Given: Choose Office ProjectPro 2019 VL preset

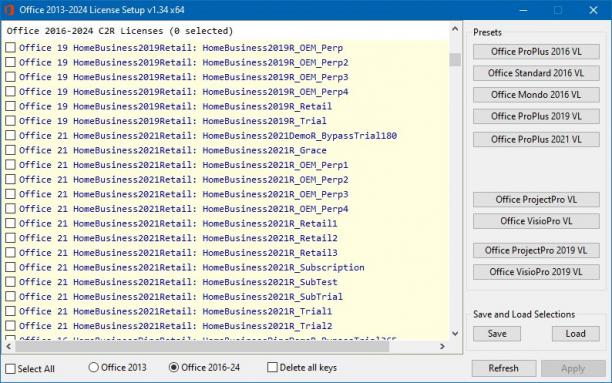Looking at the screenshot, I should click(x=536, y=250).
